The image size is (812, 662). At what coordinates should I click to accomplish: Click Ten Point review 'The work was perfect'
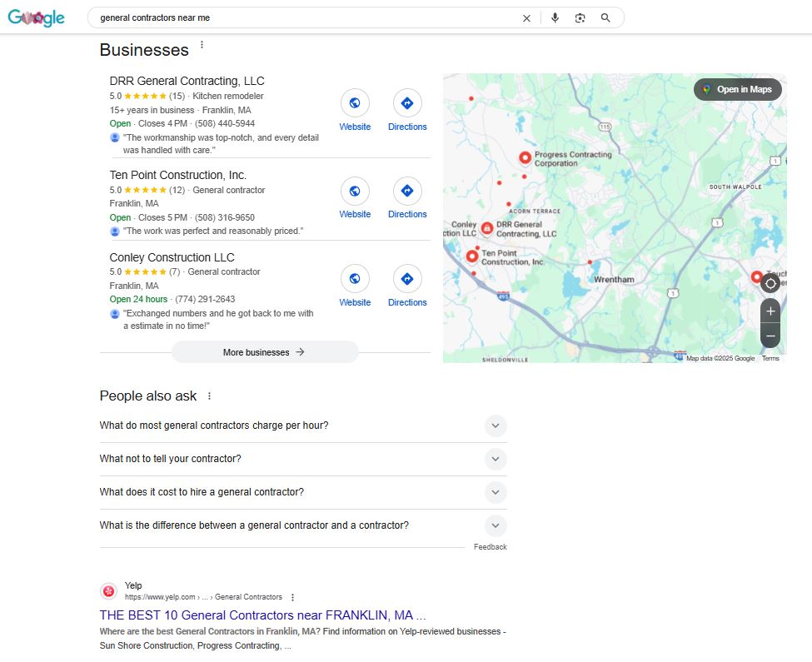[x=213, y=231]
